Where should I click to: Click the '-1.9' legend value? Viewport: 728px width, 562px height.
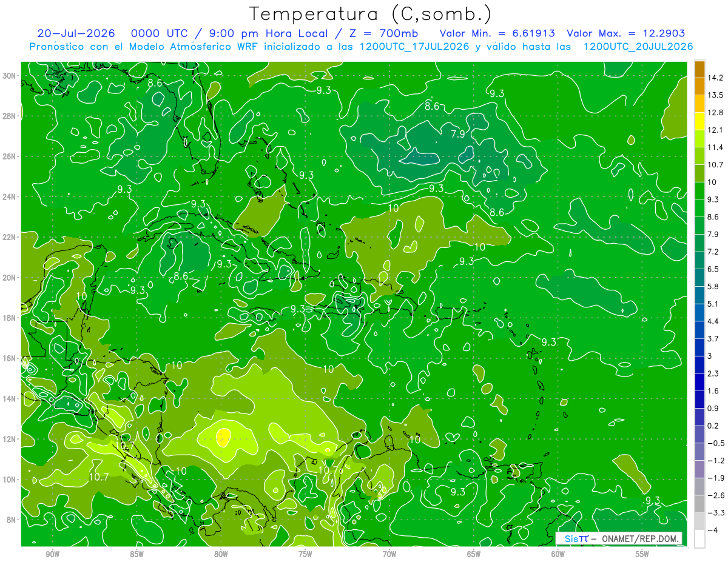[716, 478]
